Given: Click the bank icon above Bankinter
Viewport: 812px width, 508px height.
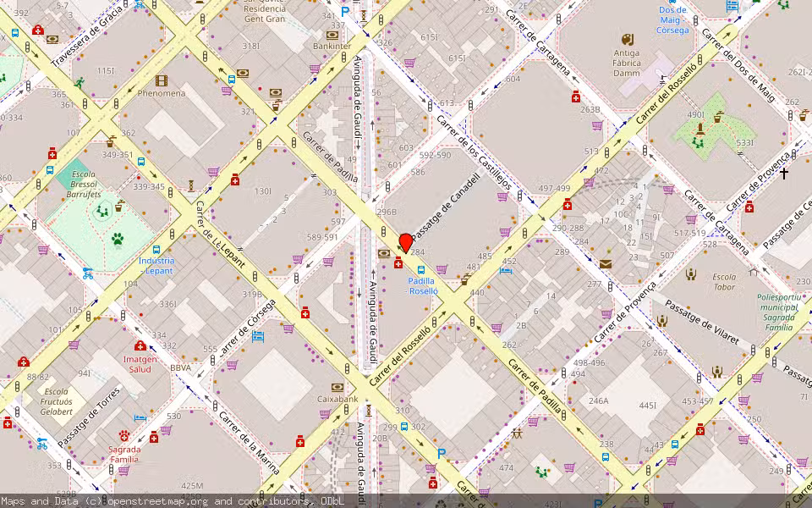Looking at the screenshot, I should [332, 36].
